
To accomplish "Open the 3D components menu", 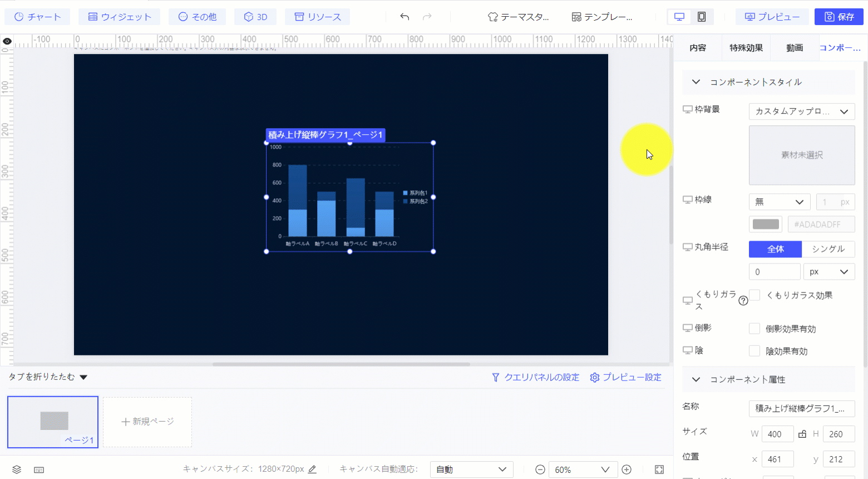I will click(x=255, y=17).
